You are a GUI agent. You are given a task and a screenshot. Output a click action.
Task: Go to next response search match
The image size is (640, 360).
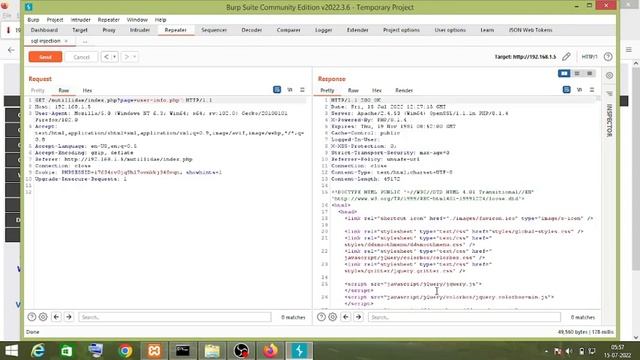[359, 317]
